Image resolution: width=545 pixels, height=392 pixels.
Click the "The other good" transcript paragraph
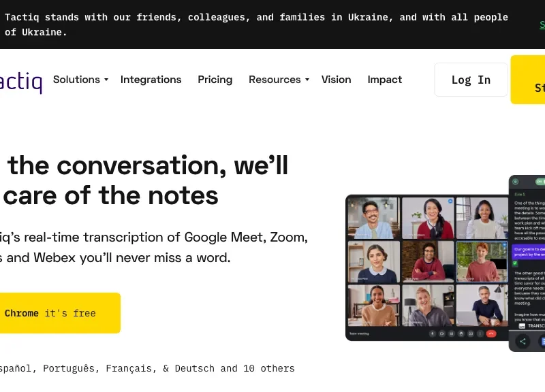coord(529,288)
